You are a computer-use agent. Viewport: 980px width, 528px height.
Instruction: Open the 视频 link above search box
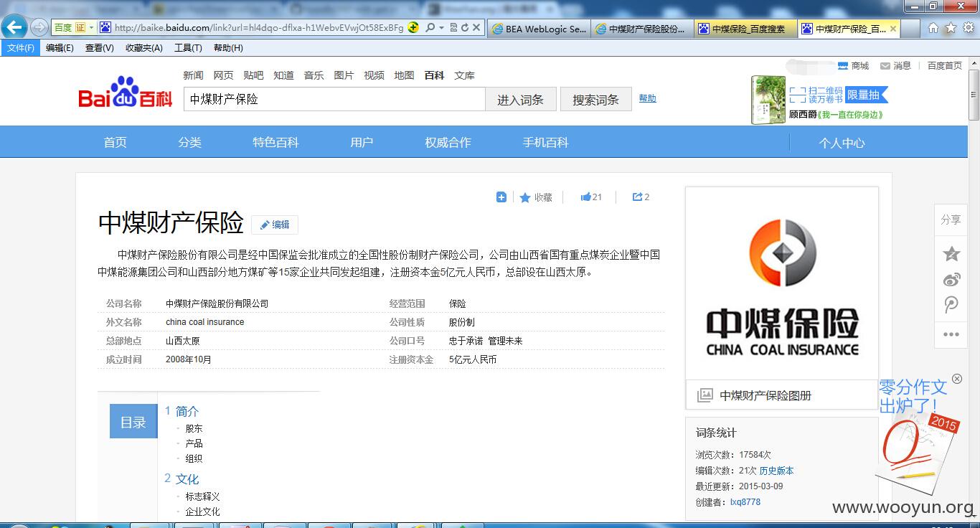(374, 75)
